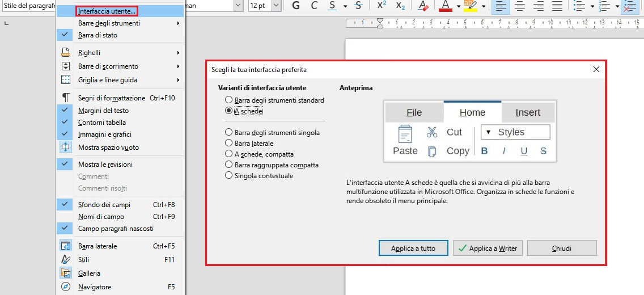Image resolution: width=644 pixels, height=295 pixels.
Task: Click the clear direct formatting icon
Action: coord(422,6)
